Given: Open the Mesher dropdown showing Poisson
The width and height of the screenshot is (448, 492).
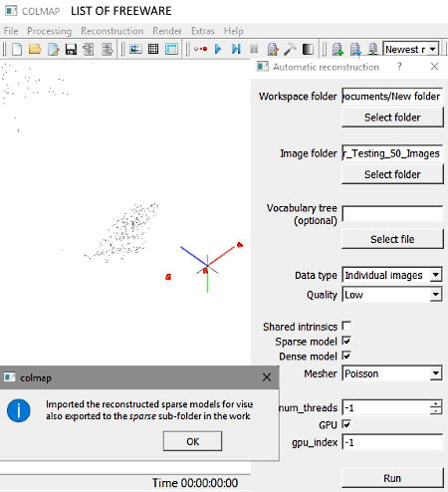Looking at the screenshot, I should point(392,373).
